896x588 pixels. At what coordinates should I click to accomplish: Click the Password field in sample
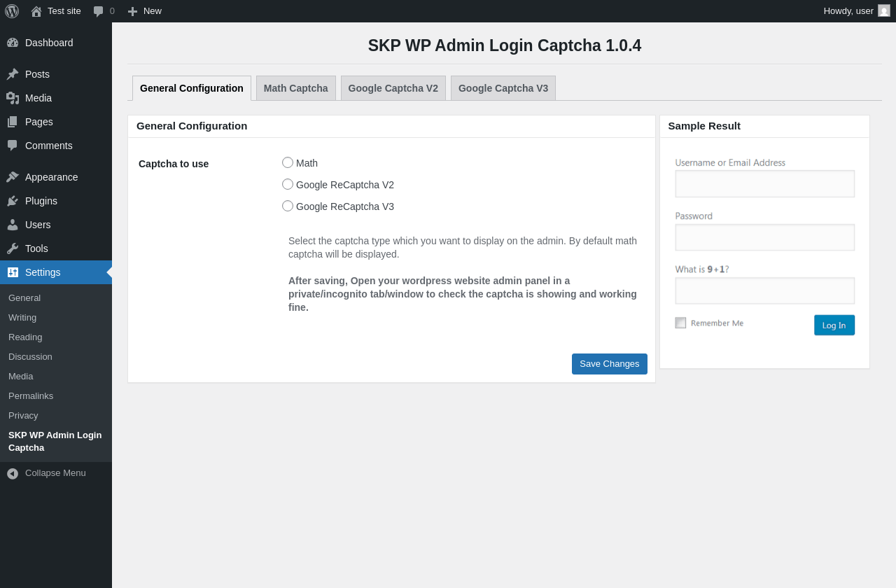[764, 237]
